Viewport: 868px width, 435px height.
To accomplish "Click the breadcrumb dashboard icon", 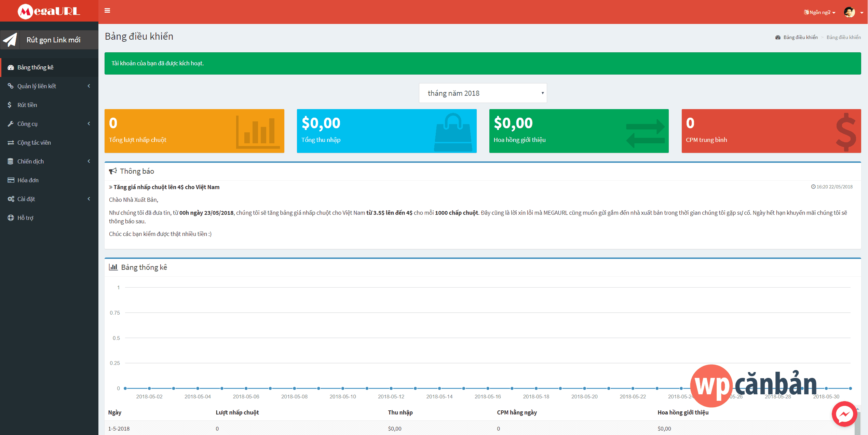I will tap(778, 37).
